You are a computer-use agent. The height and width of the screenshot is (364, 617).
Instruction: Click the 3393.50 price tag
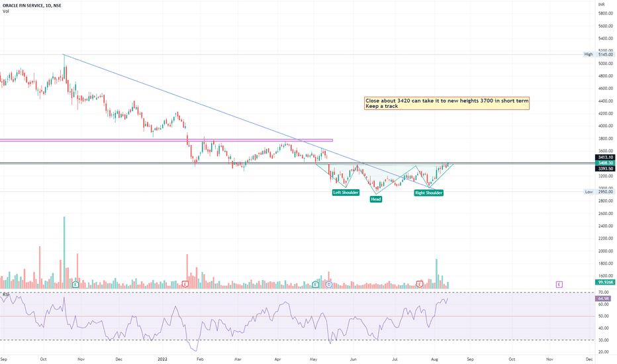click(x=606, y=168)
